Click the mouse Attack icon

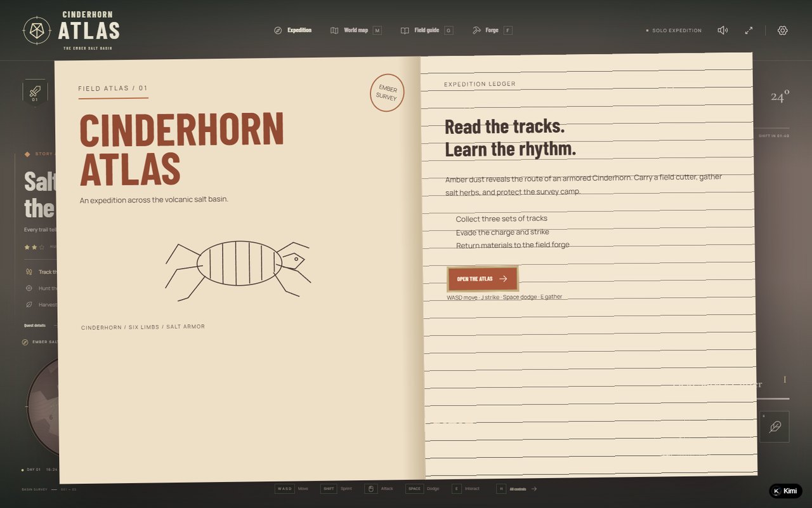point(370,489)
